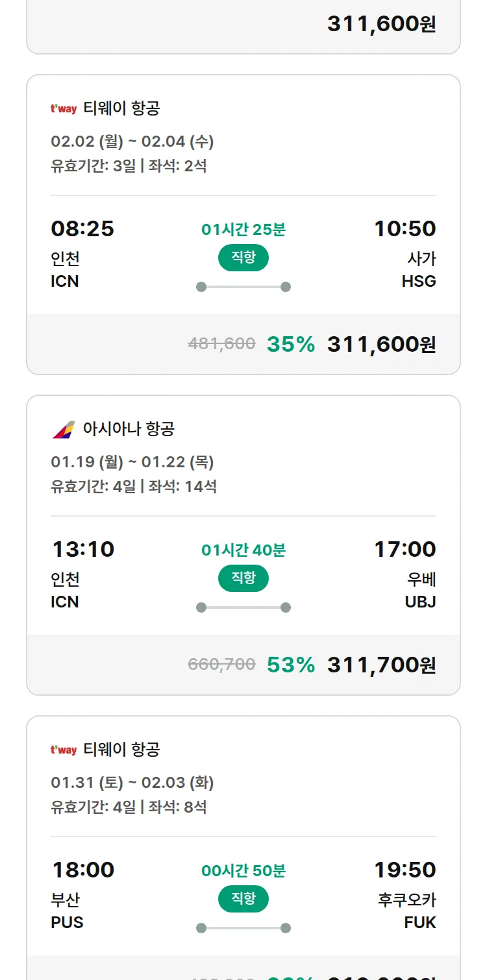Click the 08:25 departure time from 인천
487x980 pixels.
coord(82,228)
